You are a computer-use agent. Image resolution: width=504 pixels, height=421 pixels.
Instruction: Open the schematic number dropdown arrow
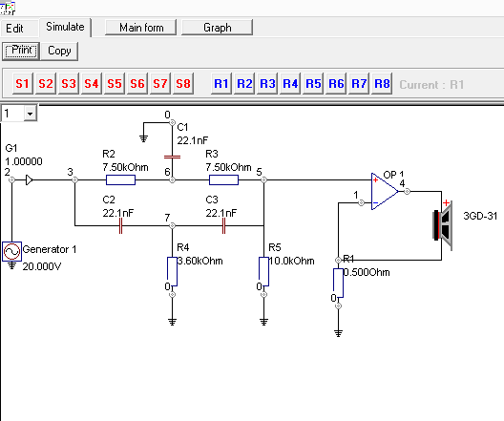[x=31, y=114]
